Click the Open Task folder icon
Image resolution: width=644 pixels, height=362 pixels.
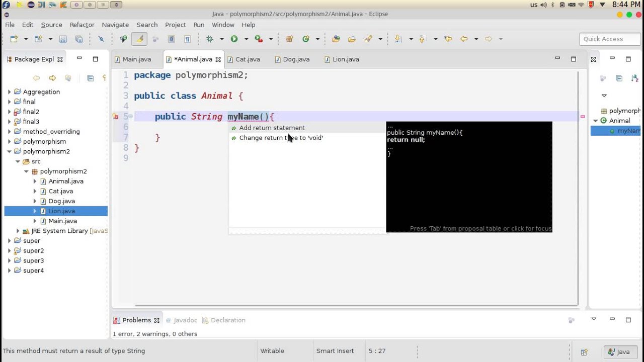[x=352, y=39]
